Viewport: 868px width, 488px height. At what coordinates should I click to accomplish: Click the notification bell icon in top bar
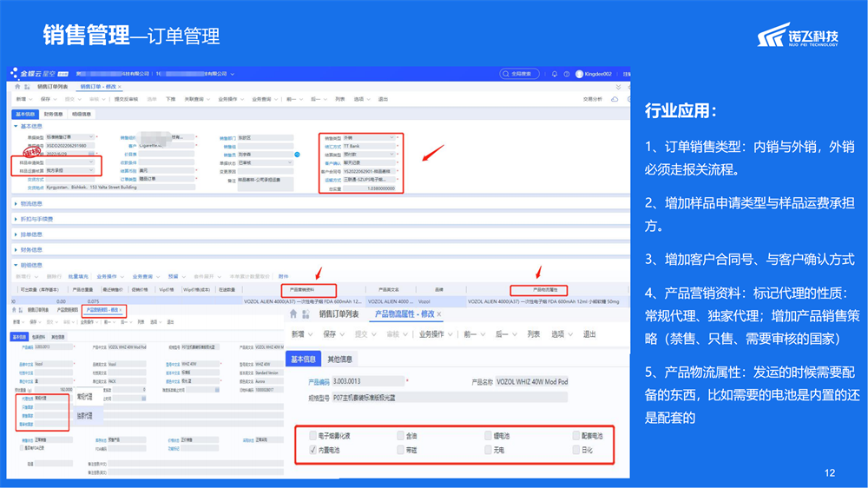point(554,74)
